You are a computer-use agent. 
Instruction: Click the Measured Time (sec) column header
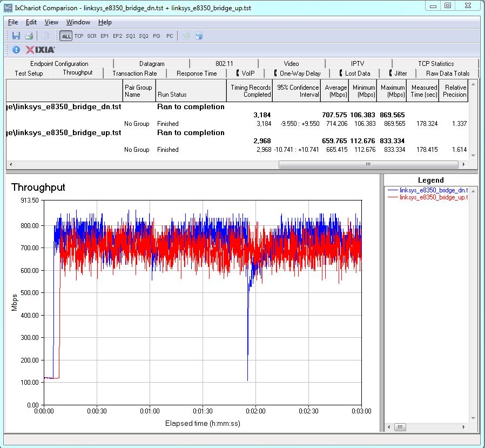(x=423, y=91)
